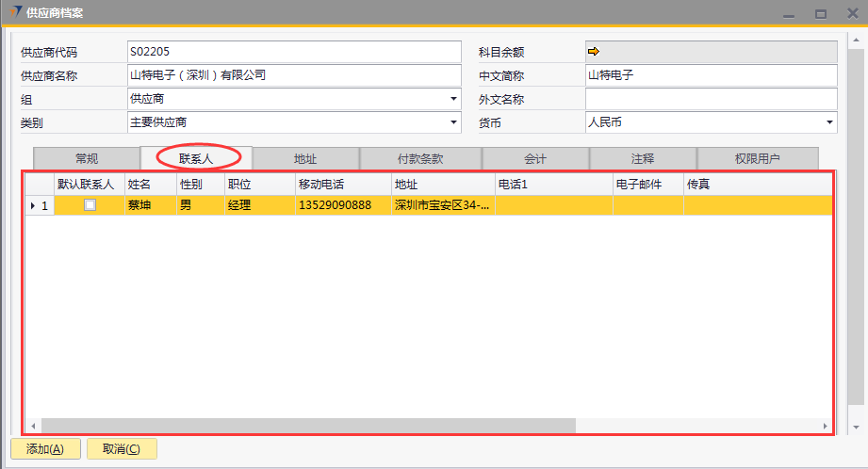
Task: Select the 移动电话 cell 13529090888
Action: (x=335, y=205)
